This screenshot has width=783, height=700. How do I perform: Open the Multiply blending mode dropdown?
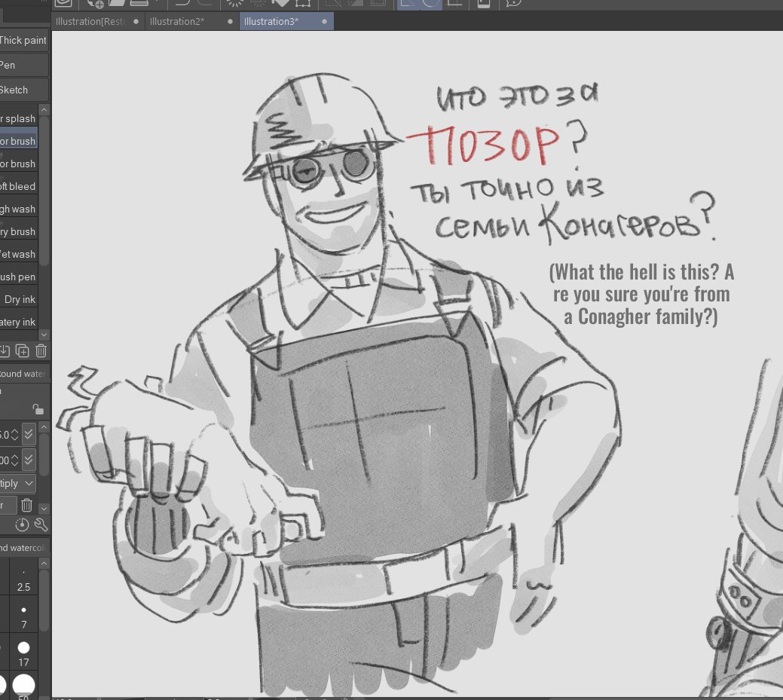point(17,483)
